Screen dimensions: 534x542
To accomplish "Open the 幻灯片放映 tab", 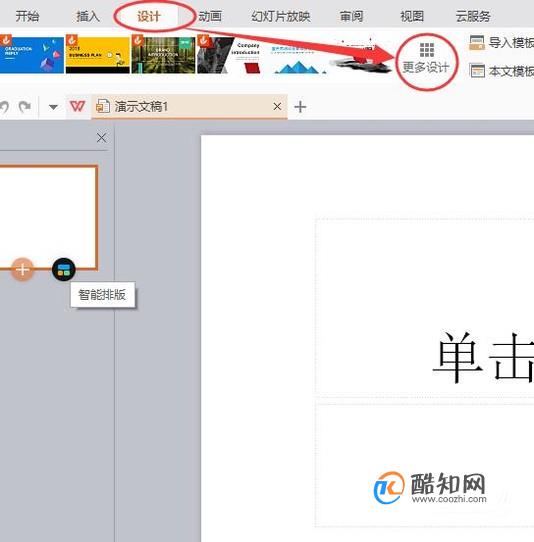I will tap(281, 16).
